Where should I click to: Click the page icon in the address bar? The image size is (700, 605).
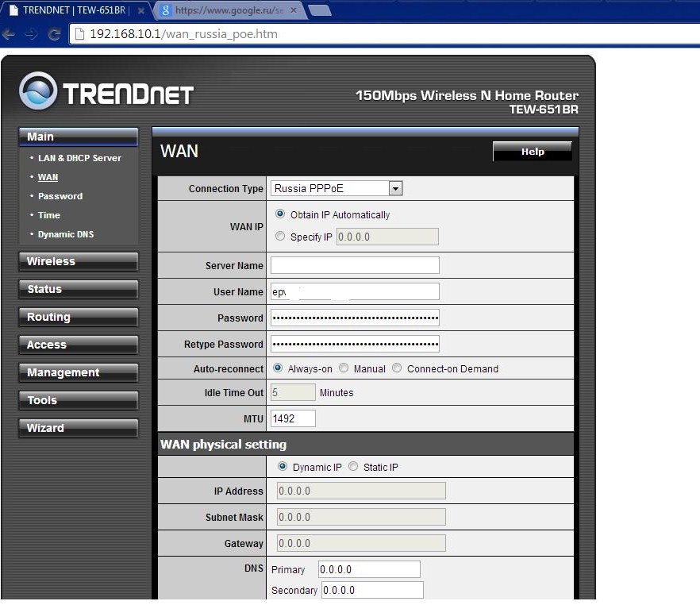click(x=79, y=34)
